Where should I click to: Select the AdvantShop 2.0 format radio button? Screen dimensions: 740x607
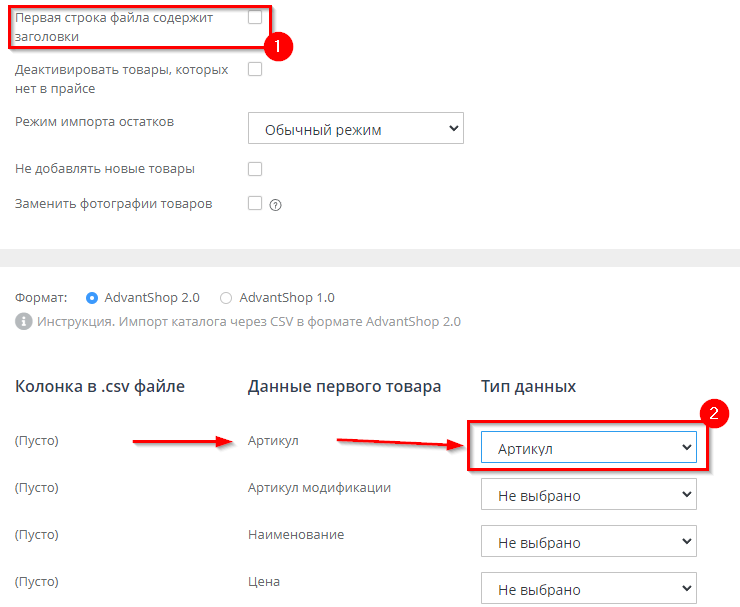tap(92, 297)
